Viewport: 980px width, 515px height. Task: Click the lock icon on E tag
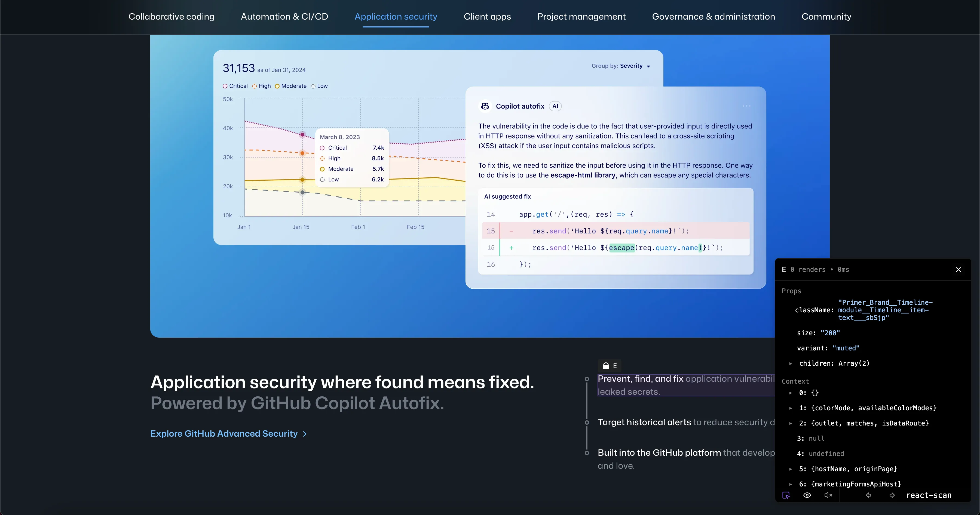(606, 366)
